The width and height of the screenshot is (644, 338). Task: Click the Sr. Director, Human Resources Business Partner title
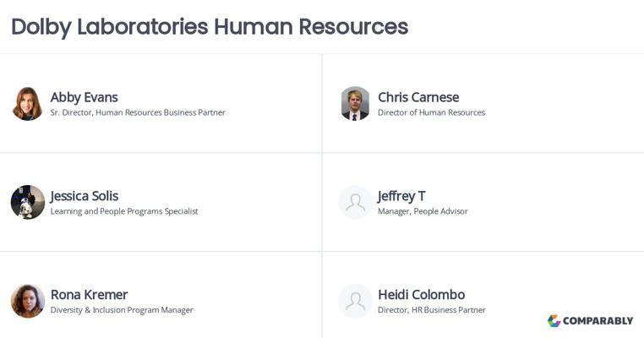point(138,112)
